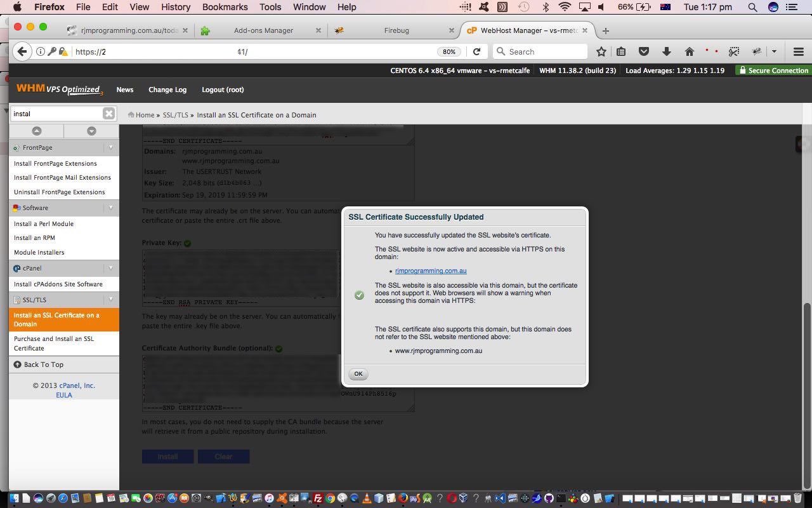
Task: Open the cPanel, Inc. link
Action: (77, 385)
